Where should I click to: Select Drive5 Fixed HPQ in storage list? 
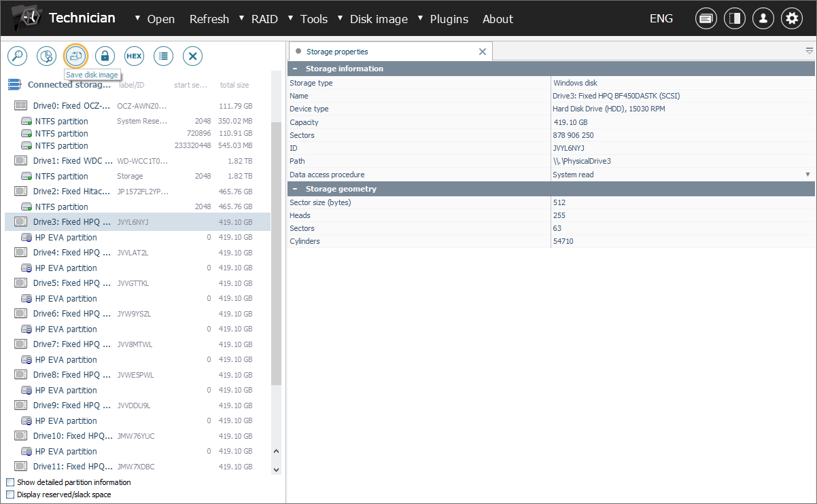[71, 283]
